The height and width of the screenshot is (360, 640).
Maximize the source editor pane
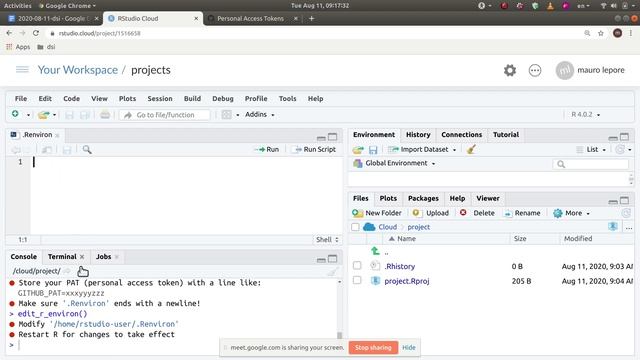point(333,137)
